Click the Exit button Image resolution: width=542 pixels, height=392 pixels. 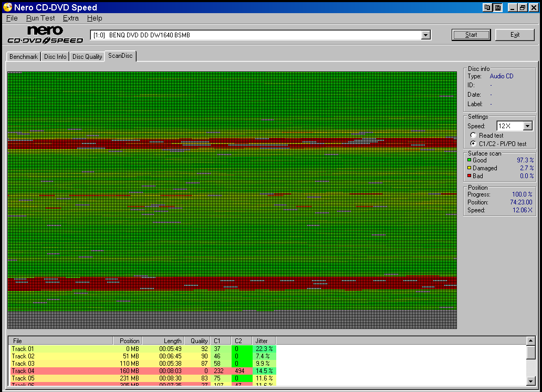515,35
